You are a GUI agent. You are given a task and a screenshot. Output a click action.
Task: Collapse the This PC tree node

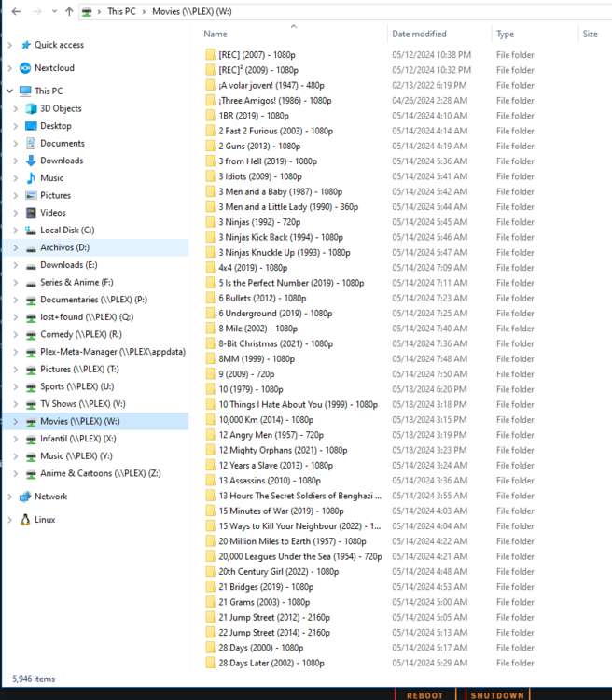10,91
